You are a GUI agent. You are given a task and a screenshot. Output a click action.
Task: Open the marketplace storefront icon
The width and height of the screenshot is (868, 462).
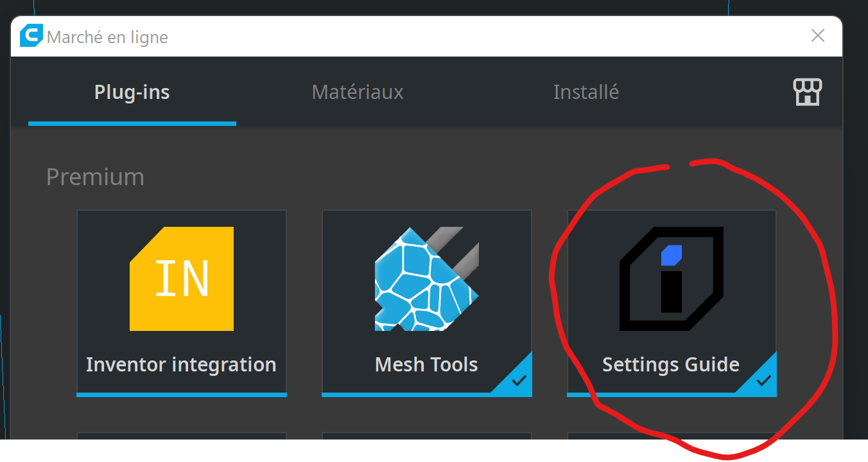[807, 93]
